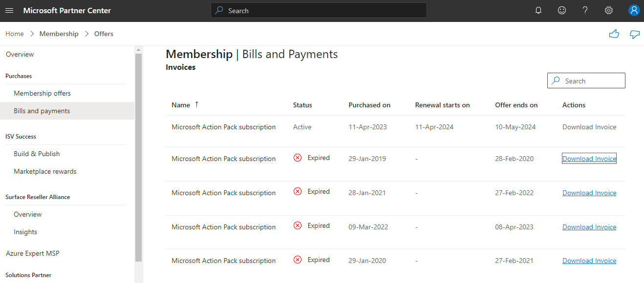644x283 pixels.
Task: Click the sidebar vertical scrollbar
Action: tap(138, 158)
